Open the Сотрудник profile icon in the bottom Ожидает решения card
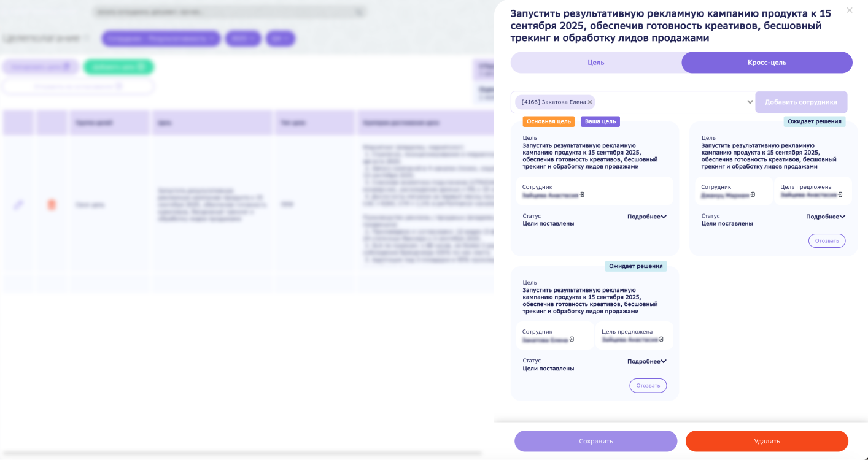The image size is (868, 460). pos(572,339)
